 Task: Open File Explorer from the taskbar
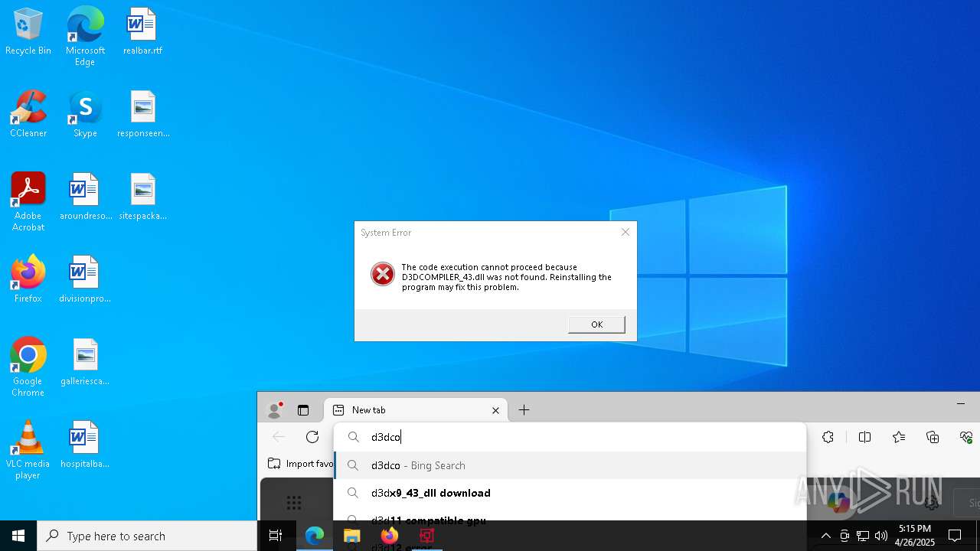click(x=351, y=536)
